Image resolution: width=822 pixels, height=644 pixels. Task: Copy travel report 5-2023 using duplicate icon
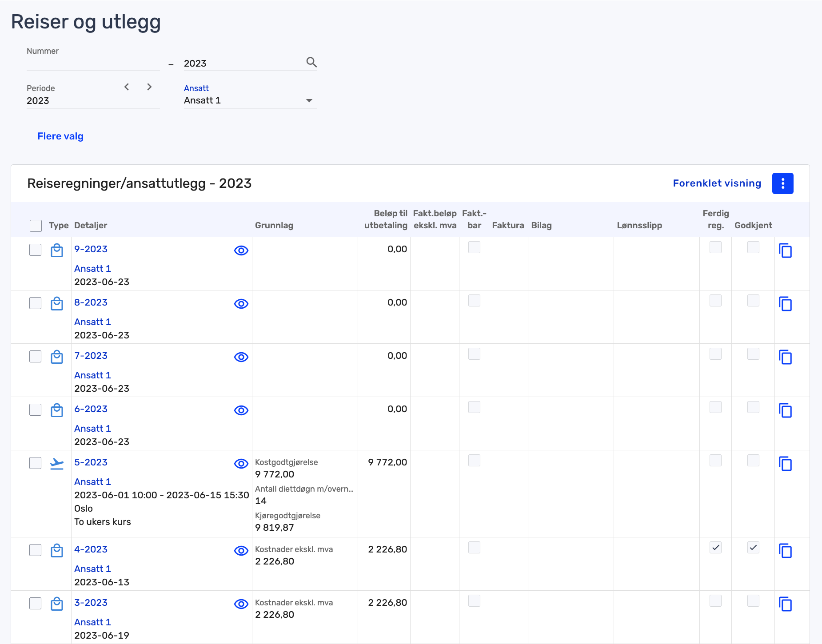pyautogui.click(x=785, y=464)
